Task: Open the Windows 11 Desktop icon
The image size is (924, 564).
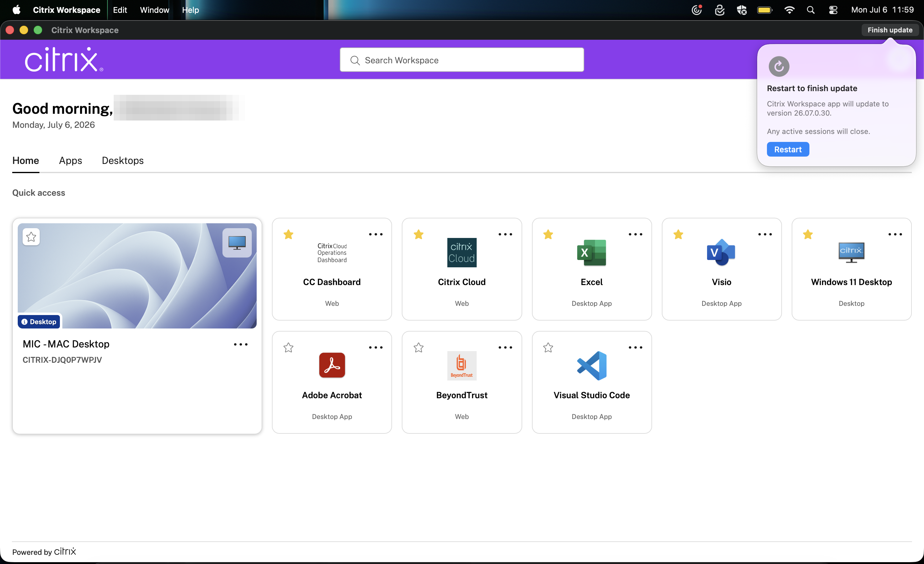Action: pos(851,252)
